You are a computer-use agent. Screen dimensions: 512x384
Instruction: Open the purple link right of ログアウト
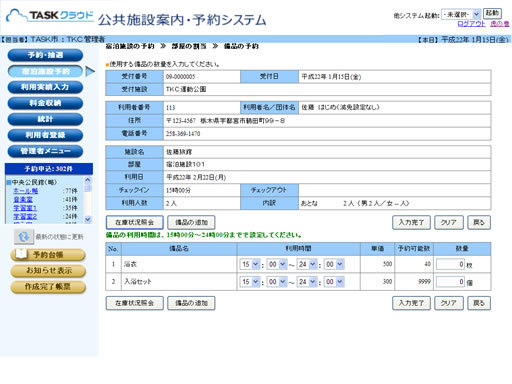[x=500, y=24]
